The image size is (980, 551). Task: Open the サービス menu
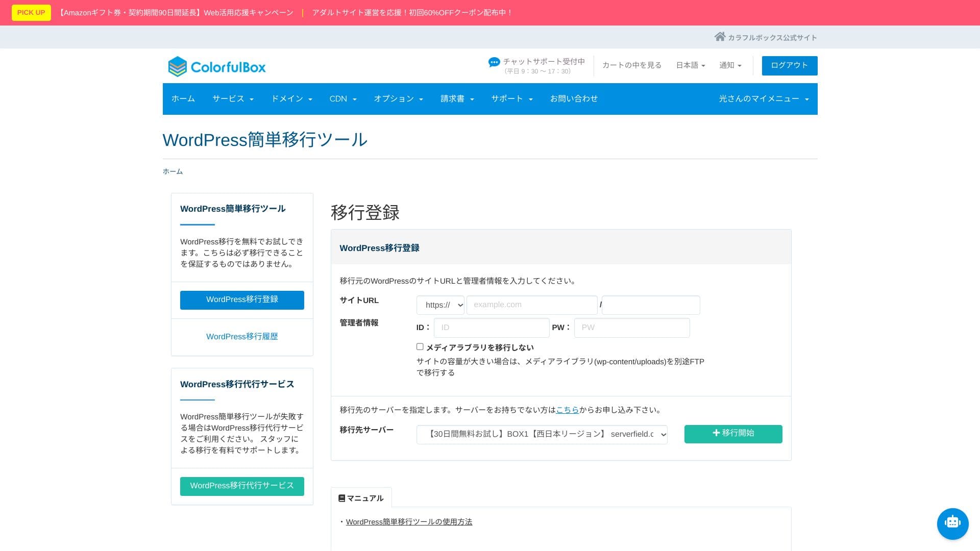coord(233,99)
